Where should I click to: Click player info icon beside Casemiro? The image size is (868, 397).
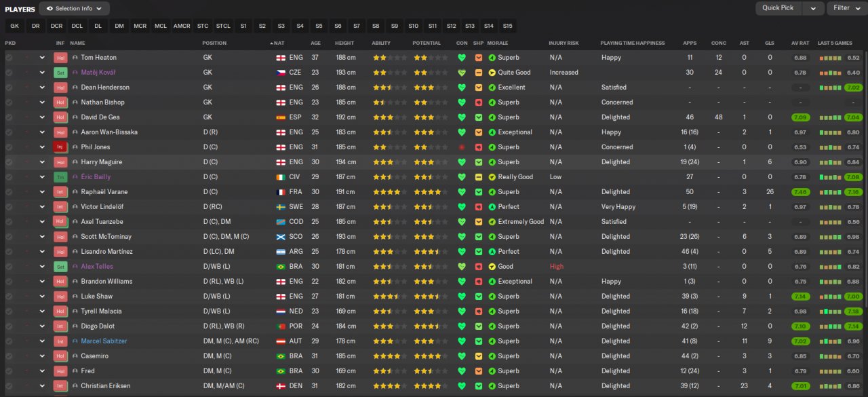[75, 356]
